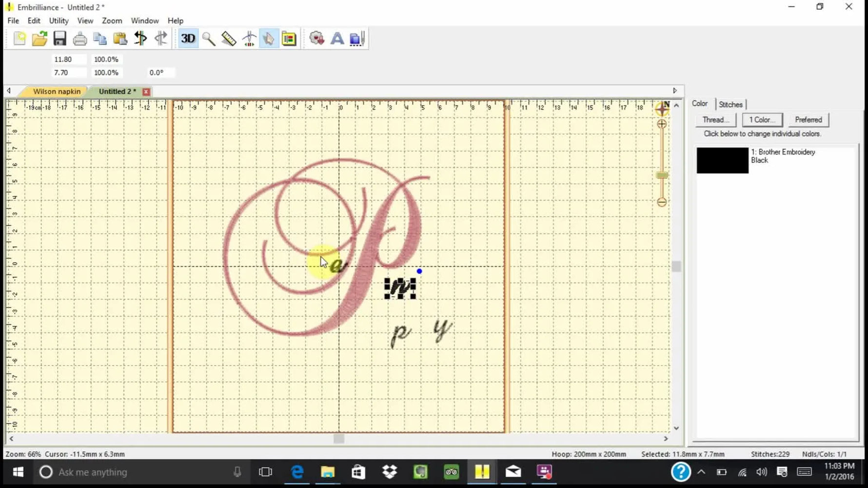868x488 pixels.
Task: Open Task View in the taskbar
Action: (265, 472)
